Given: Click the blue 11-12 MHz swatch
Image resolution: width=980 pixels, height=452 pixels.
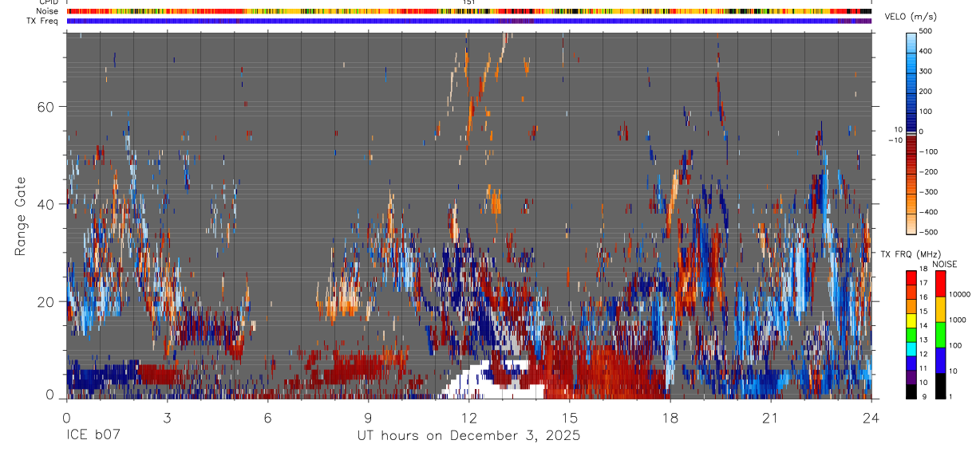Looking at the screenshot, I should 911,363.
